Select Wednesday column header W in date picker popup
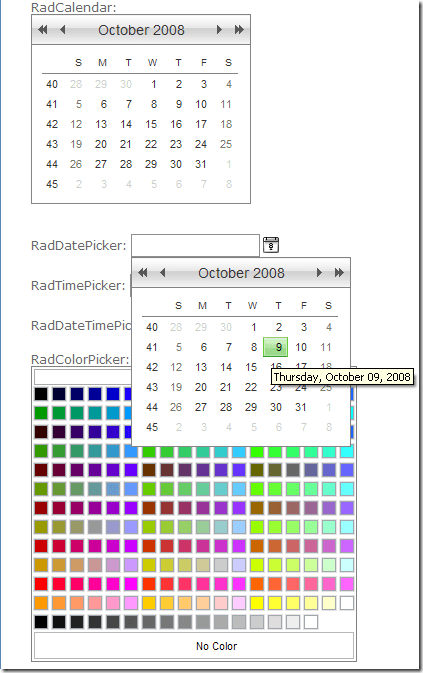Image resolution: width=423 pixels, height=673 pixels. [x=252, y=306]
